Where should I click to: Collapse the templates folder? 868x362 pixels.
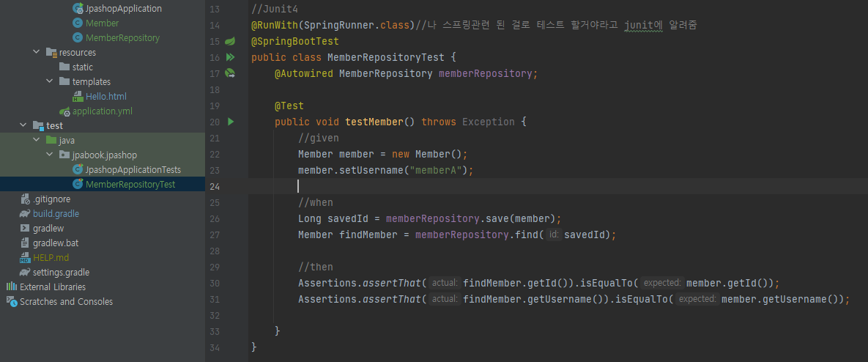tap(50, 81)
